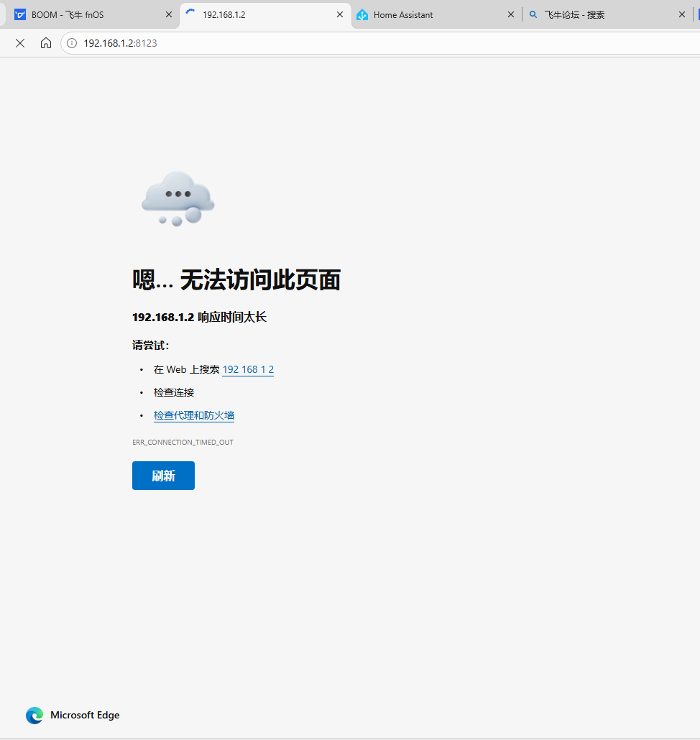Close the 飞牛论坛 - 搜索 tab
Screen dimensions: 700x740
(x=681, y=14)
